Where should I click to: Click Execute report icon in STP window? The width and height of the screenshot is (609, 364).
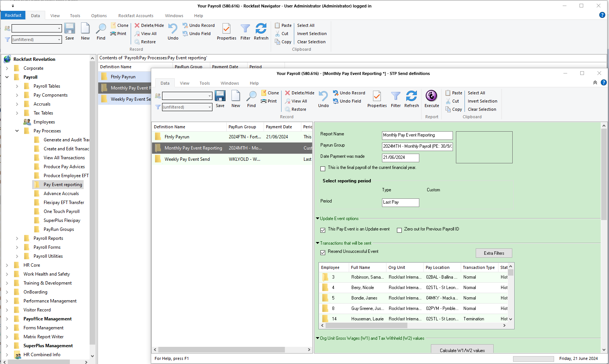(x=431, y=99)
